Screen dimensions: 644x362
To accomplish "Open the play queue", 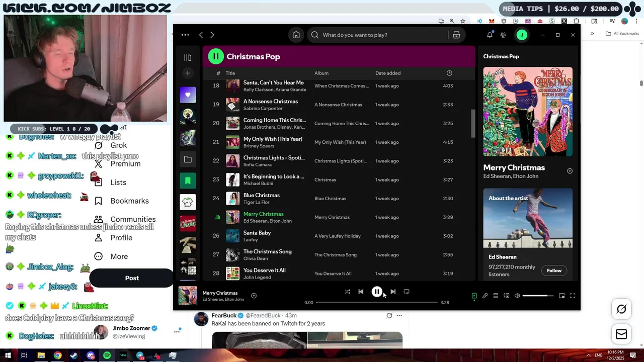I will point(496,296).
